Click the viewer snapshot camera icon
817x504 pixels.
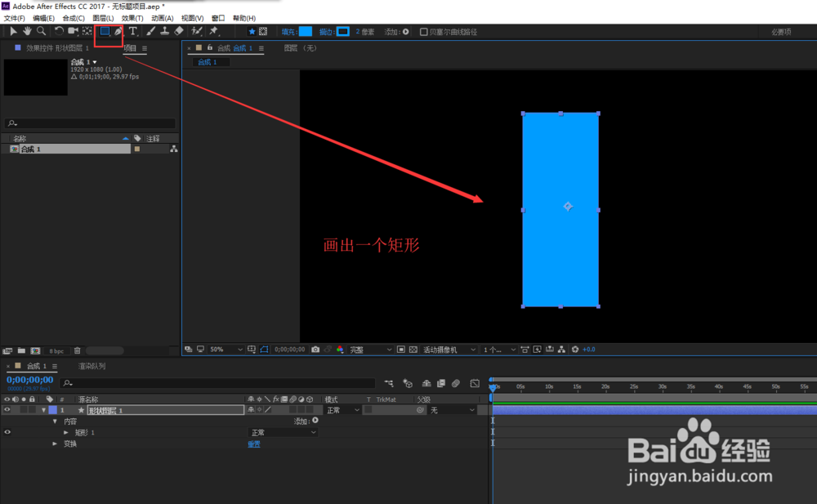click(x=315, y=349)
